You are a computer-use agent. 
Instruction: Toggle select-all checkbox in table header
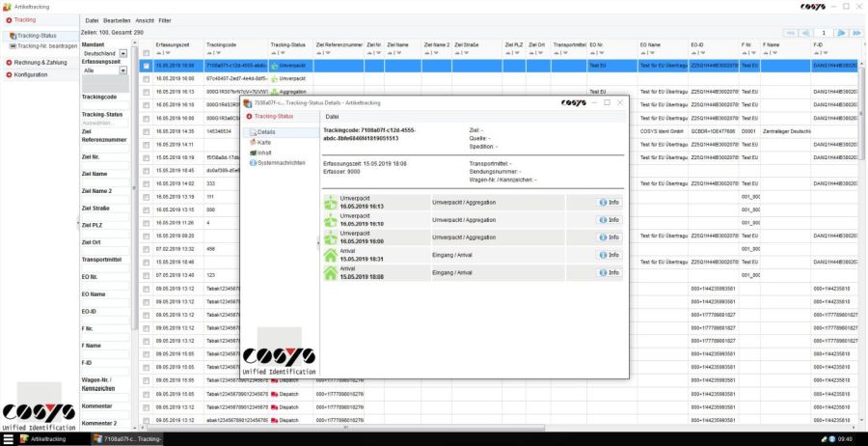(x=147, y=53)
